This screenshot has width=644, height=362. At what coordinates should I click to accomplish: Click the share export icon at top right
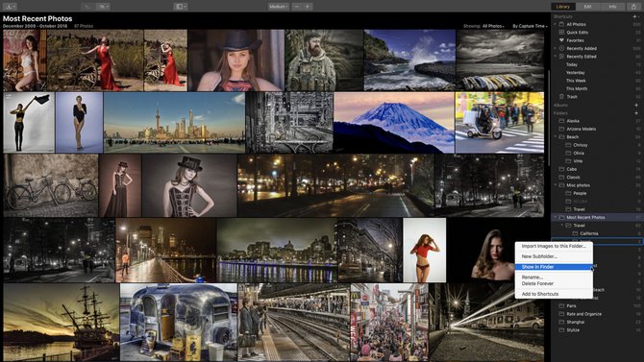click(x=632, y=7)
